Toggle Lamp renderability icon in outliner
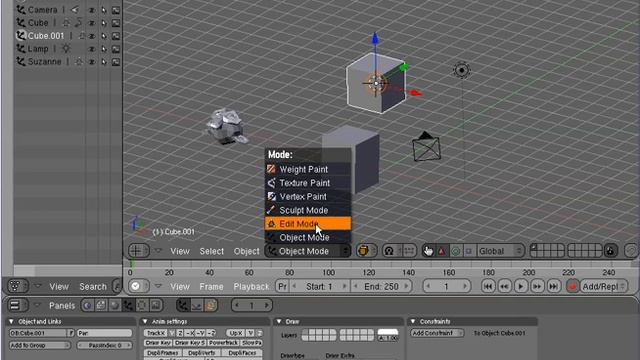Image resolution: width=640 pixels, height=360 pixels. coord(116,49)
